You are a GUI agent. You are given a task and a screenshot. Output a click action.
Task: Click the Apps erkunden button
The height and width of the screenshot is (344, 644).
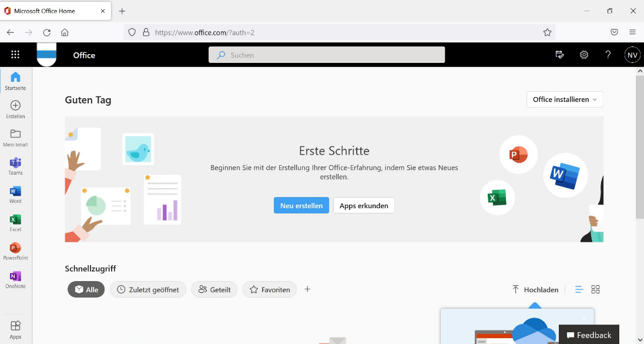coord(364,205)
